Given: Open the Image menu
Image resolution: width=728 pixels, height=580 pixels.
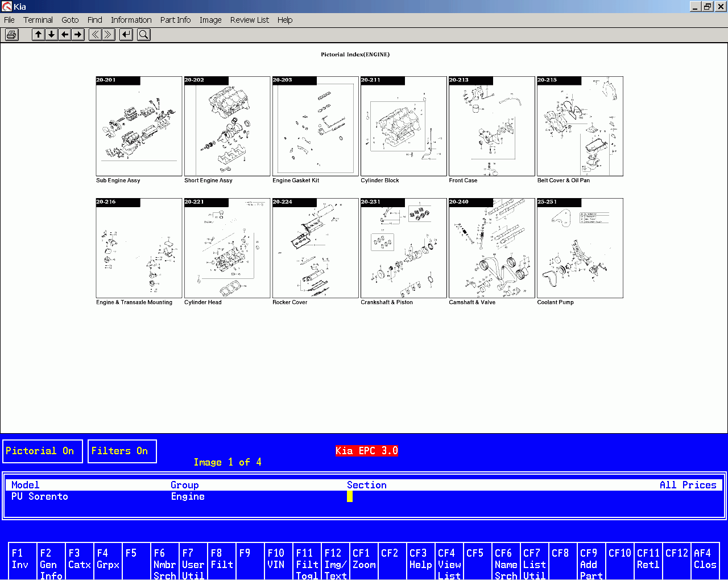Looking at the screenshot, I should pyautogui.click(x=210, y=20).
